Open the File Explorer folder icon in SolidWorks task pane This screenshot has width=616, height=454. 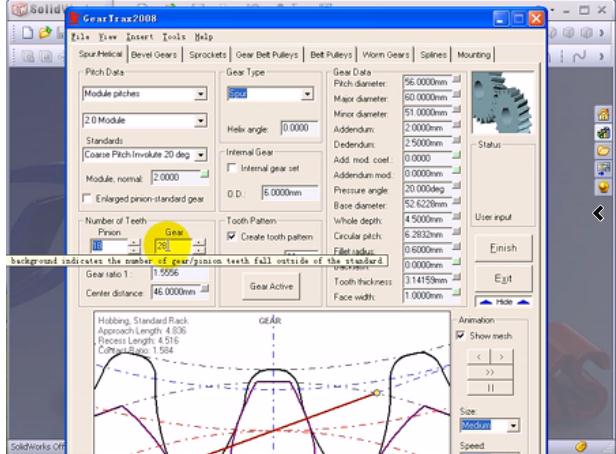click(603, 151)
